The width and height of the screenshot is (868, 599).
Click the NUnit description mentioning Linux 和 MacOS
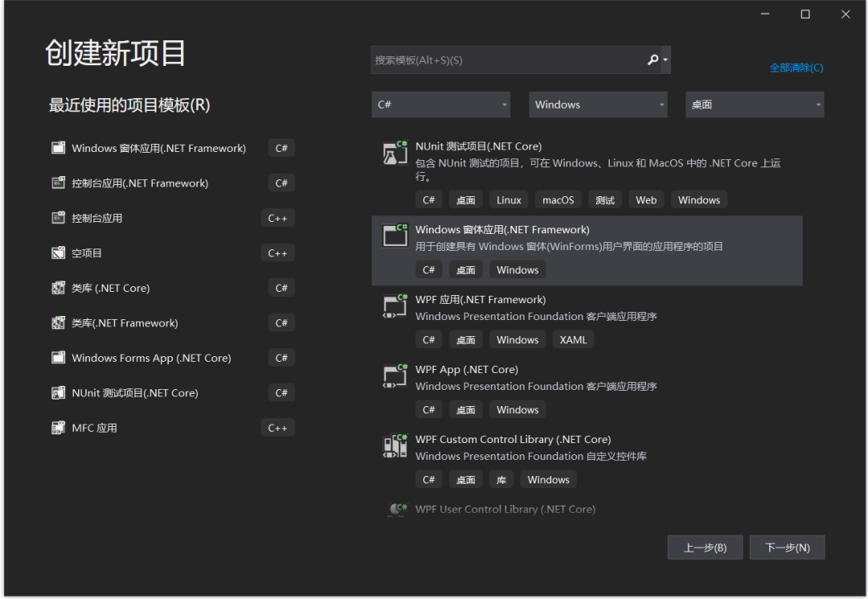coord(598,170)
